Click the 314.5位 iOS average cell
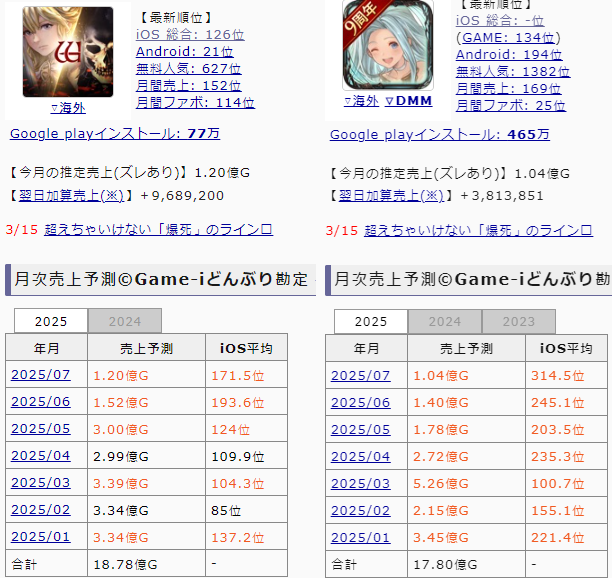This screenshot has width=612, height=578. click(566, 376)
